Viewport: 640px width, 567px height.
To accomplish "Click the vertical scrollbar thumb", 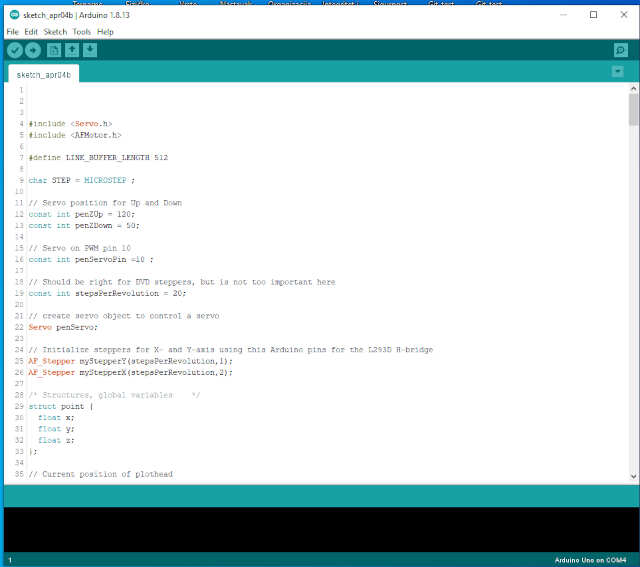I will [x=633, y=109].
